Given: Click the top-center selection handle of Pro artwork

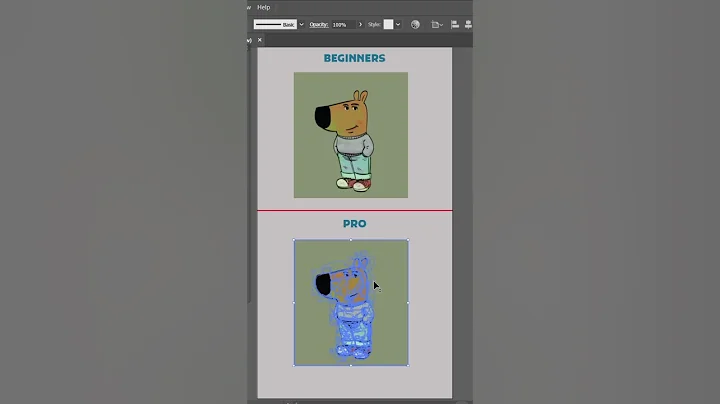Looking at the screenshot, I should [351, 240].
